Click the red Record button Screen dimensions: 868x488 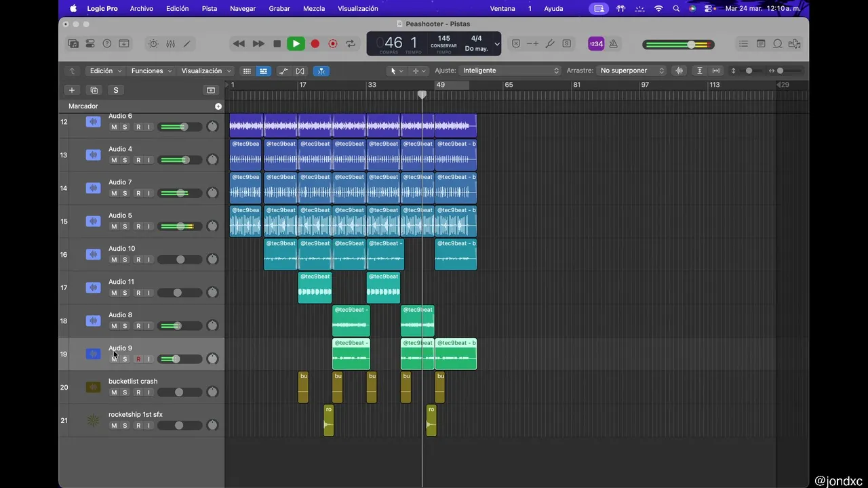click(x=315, y=43)
